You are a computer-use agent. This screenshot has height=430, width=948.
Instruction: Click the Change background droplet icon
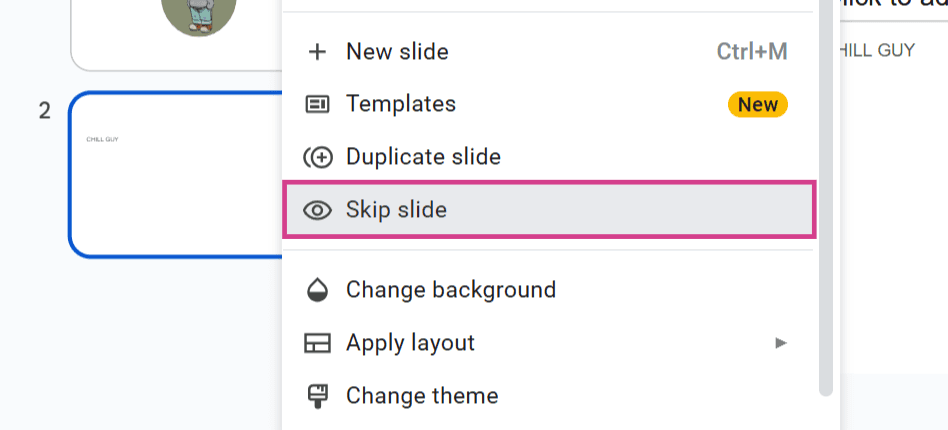317,290
